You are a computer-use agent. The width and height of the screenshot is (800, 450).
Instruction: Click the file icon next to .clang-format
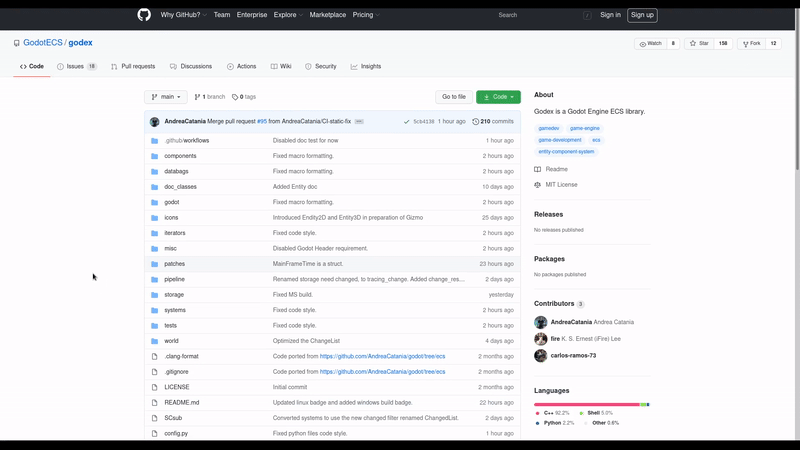[x=155, y=357]
